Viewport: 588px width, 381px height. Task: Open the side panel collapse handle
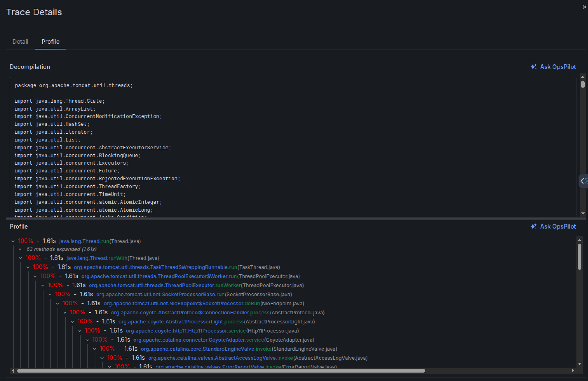(583, 181)
